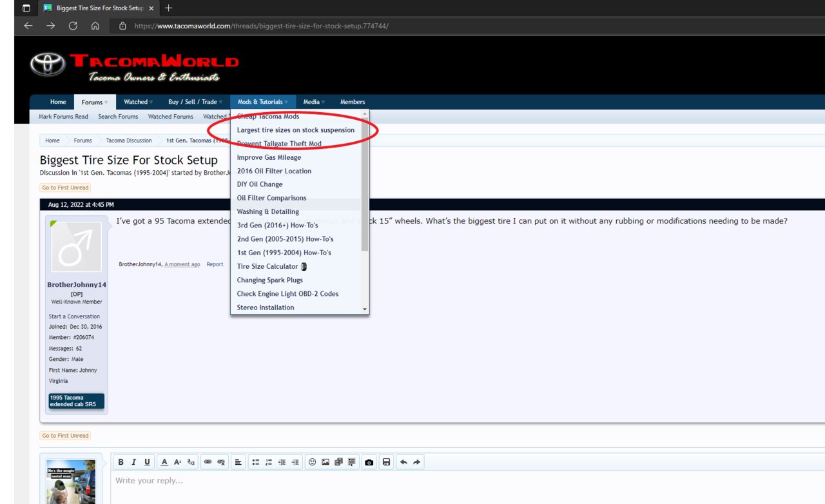Click the dropdown menu scrollbar thumb
Viewport: 825px width, 504px height.
[x=365, y=185]
